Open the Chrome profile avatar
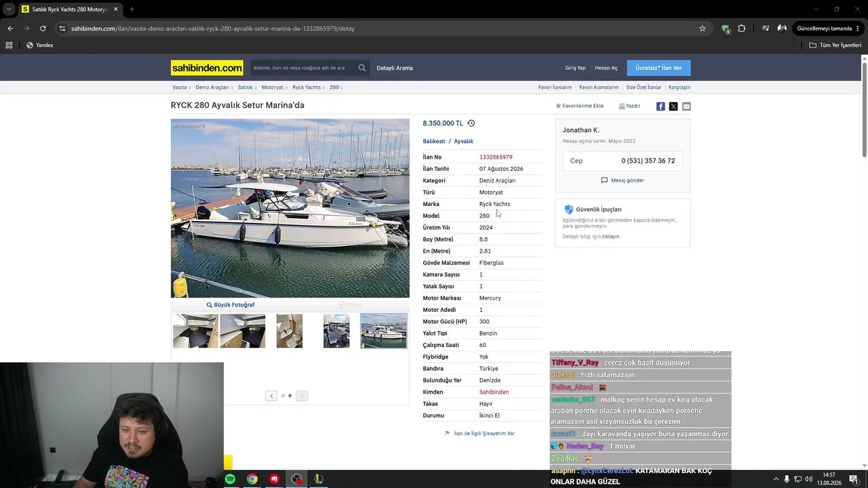This screenshot has width=868, height=488. [x=782, y=28]
